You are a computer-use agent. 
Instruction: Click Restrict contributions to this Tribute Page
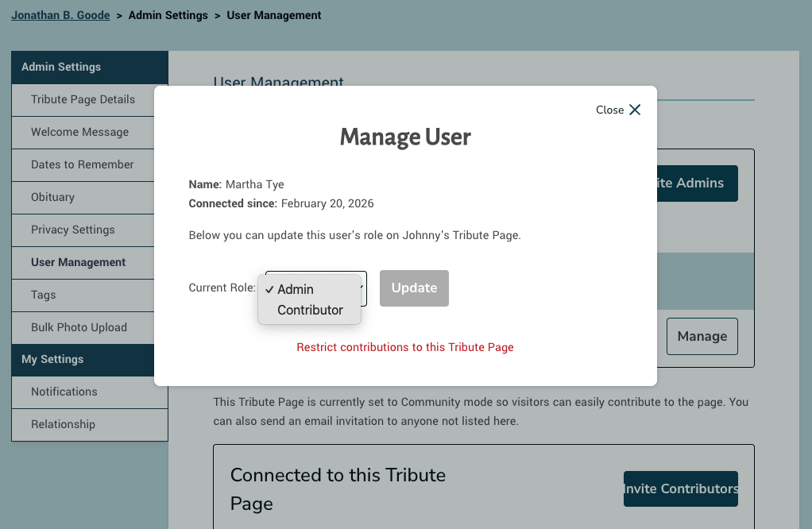pos(405,347)
